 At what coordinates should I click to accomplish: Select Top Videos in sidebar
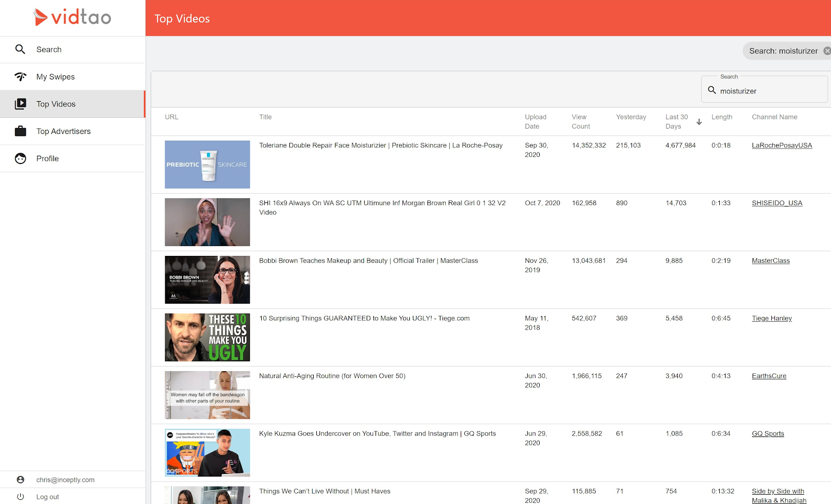point(73,104)
